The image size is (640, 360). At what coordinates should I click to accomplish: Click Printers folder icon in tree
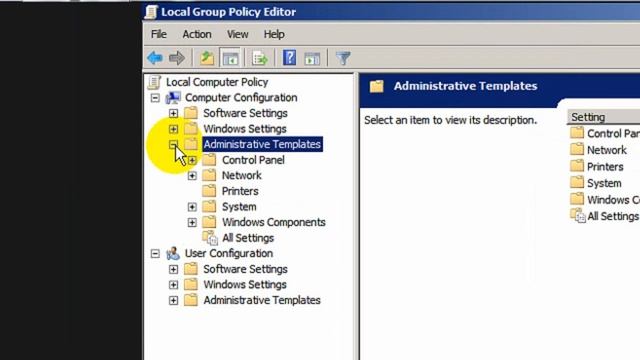[x=209, y=191]
